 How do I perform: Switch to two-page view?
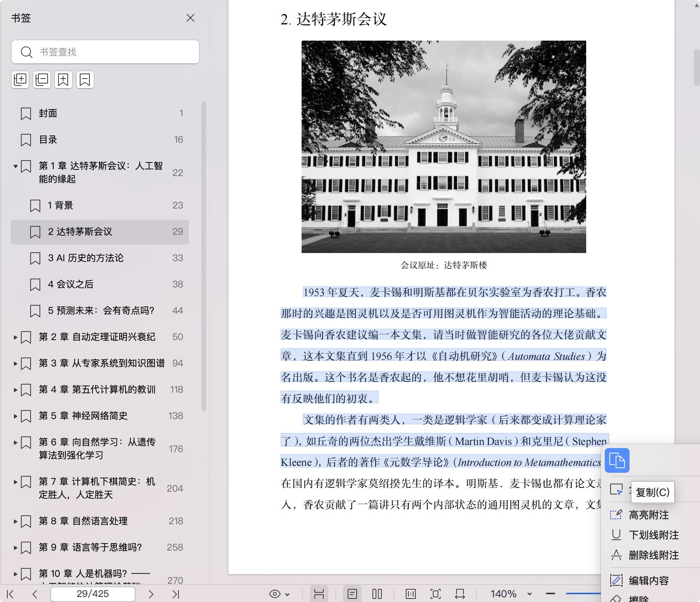[x=377, y=594]
